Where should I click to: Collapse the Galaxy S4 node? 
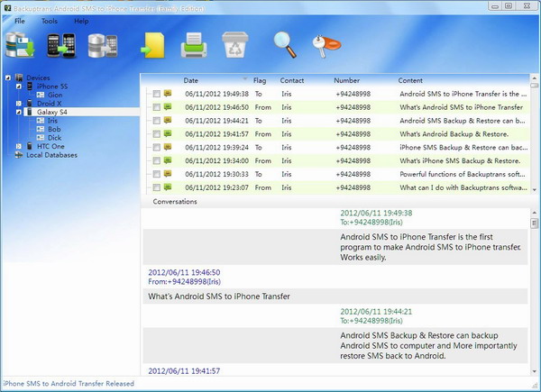19,112
